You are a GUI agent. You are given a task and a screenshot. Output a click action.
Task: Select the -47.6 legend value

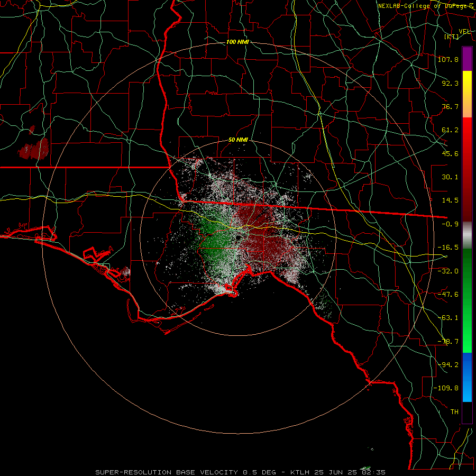(x=448, y=295)
